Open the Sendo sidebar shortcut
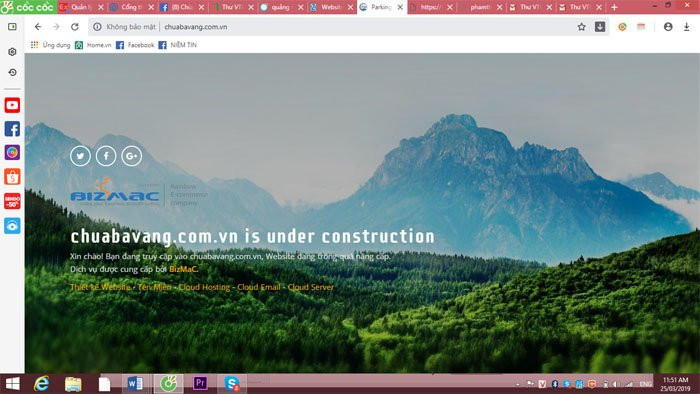The width and height of the screenshot is (700, 394). pos(12,201)
